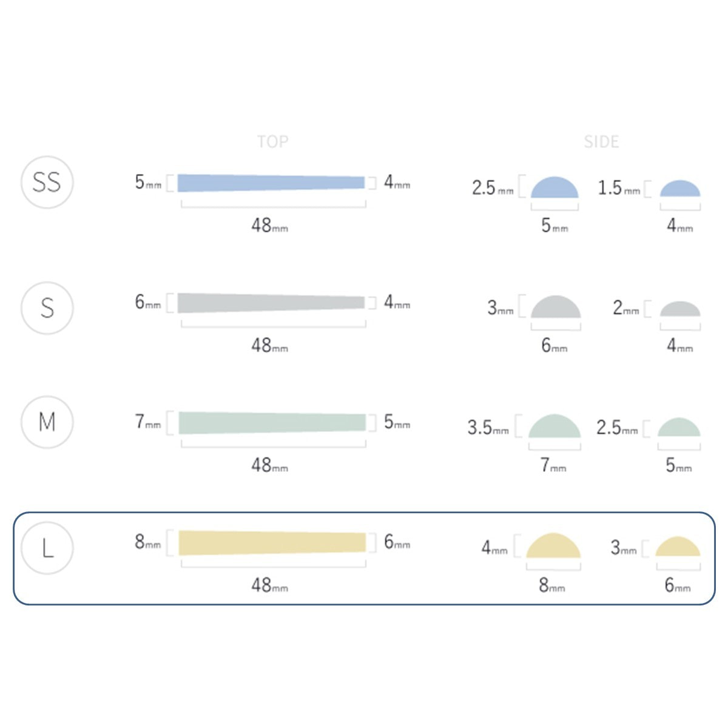Click the gray 6mm wide side dome
The image size is (728, 728).
556,308
